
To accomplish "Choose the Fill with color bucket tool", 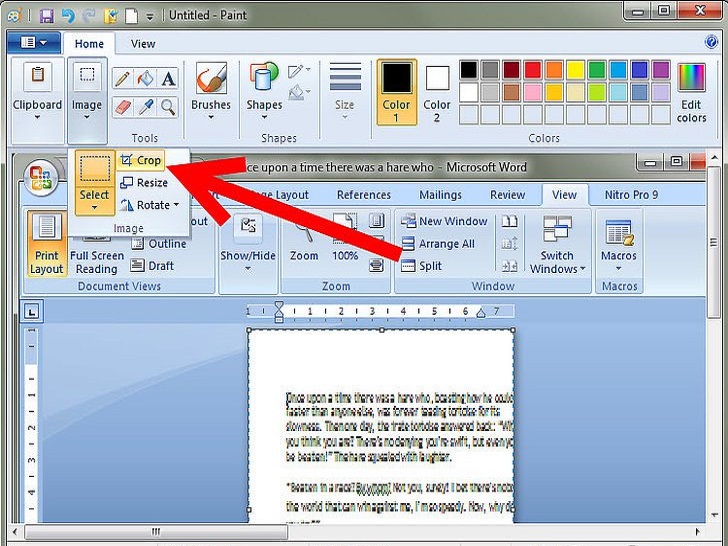I will point(146,78).
